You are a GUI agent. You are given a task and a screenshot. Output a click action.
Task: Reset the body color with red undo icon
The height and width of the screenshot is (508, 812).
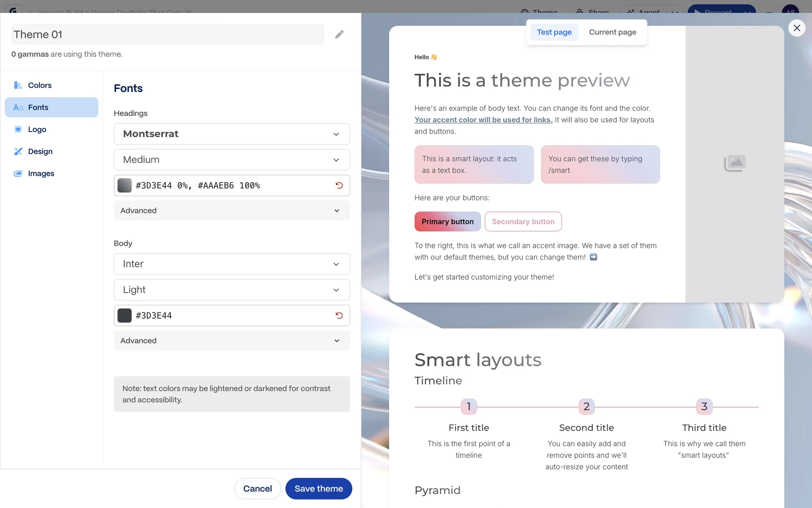pyautogui.click(x=339, y=315)
